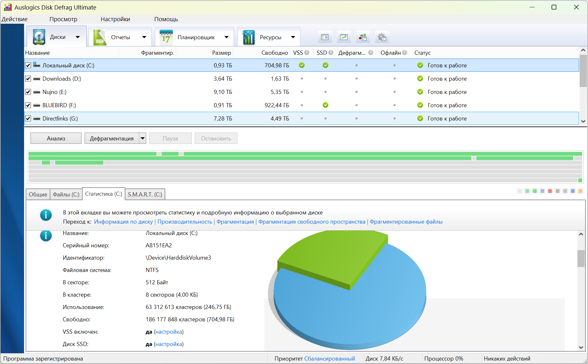Open the Настройки menu

point(115,19)
